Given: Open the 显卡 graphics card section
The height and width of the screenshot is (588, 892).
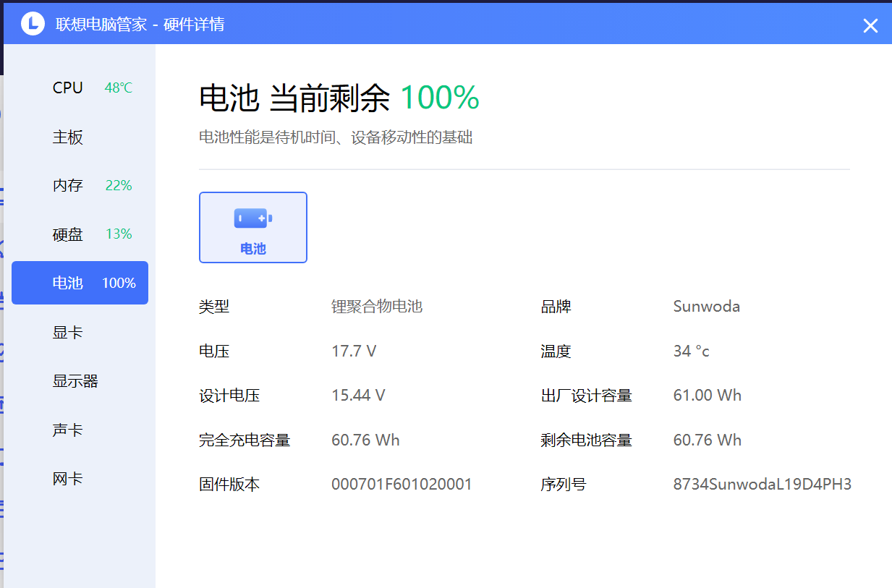Looking at the screenshot, I should [80, 332].
